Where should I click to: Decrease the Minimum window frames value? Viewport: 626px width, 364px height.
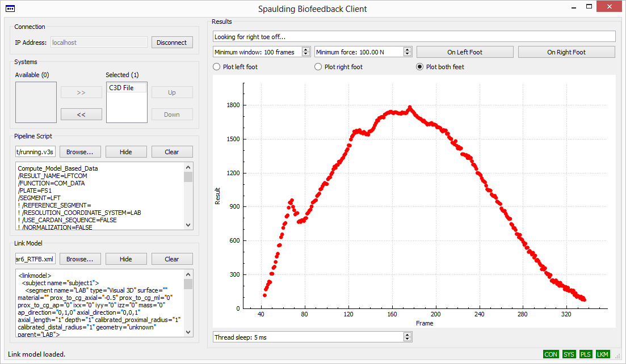[x=306, y=54]
